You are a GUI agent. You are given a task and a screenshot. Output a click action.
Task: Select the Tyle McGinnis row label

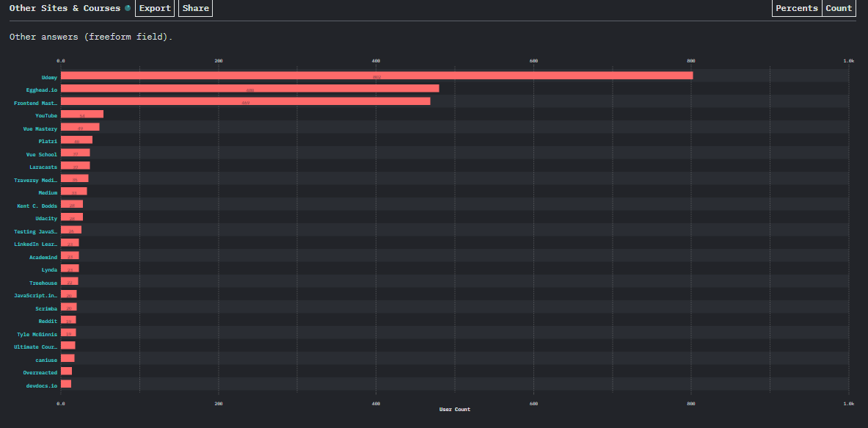37,335
